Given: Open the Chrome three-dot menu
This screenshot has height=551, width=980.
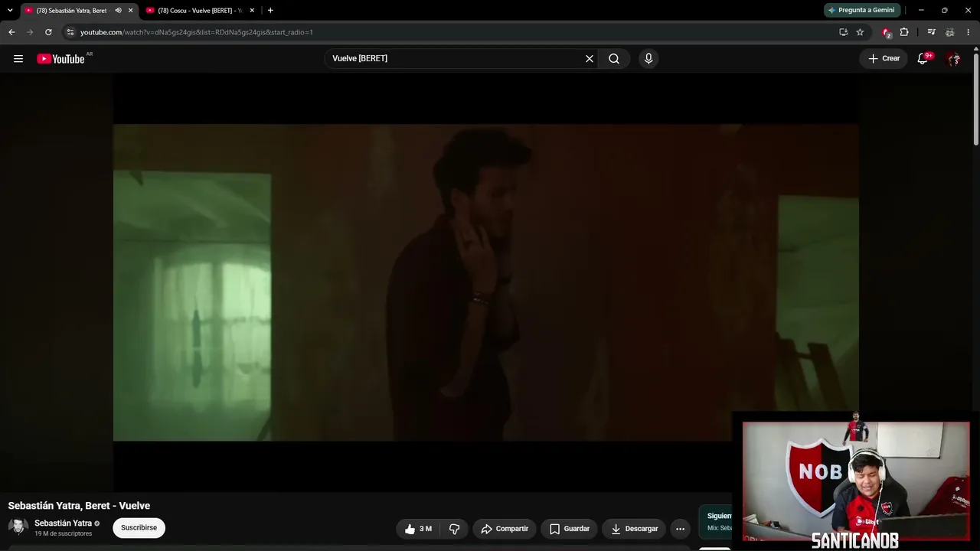Looking at the screenshot, I should (x=969, y=32).
